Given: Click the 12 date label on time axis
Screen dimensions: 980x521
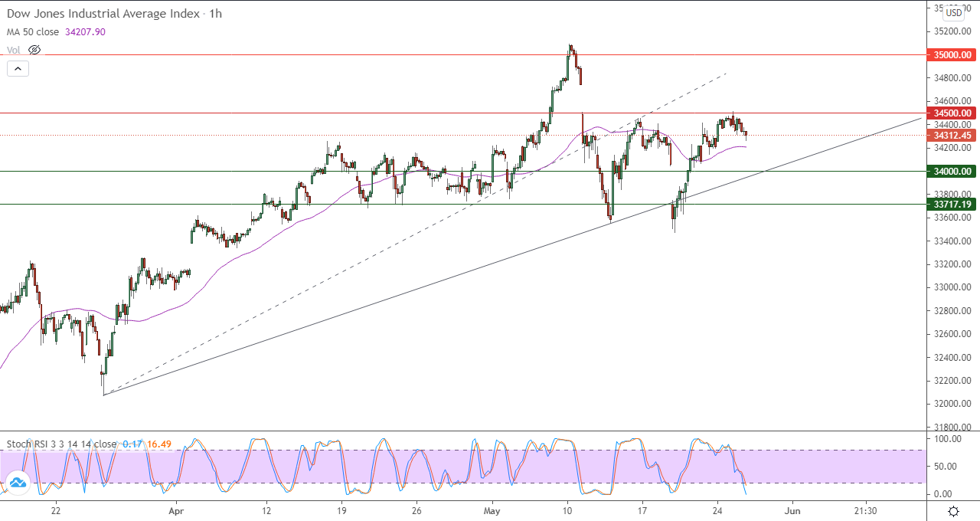Looking at the screenshot, I should (266, 511).
